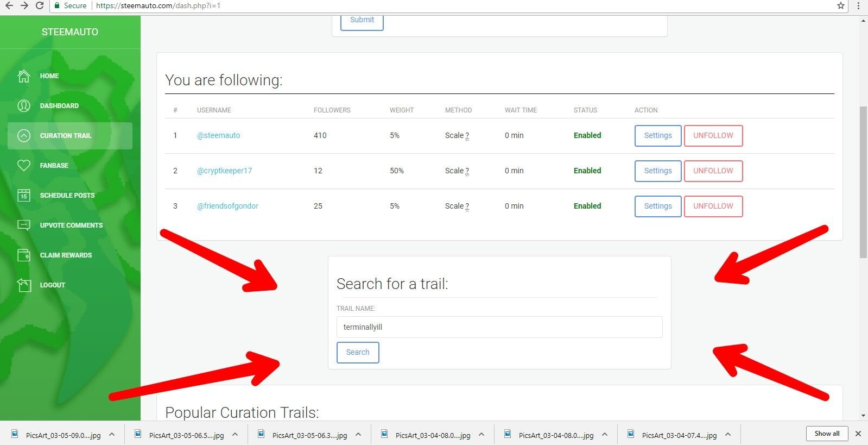This screenshot has width=868, height=445.
Task: Unfollow the @steemauto trail
Action: click(713, 136)
